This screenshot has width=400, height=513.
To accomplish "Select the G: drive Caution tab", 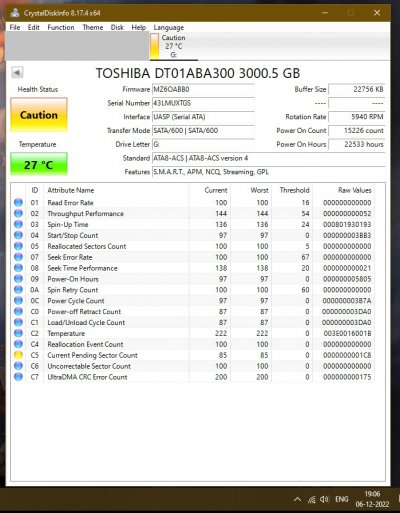I will (173, 46).
